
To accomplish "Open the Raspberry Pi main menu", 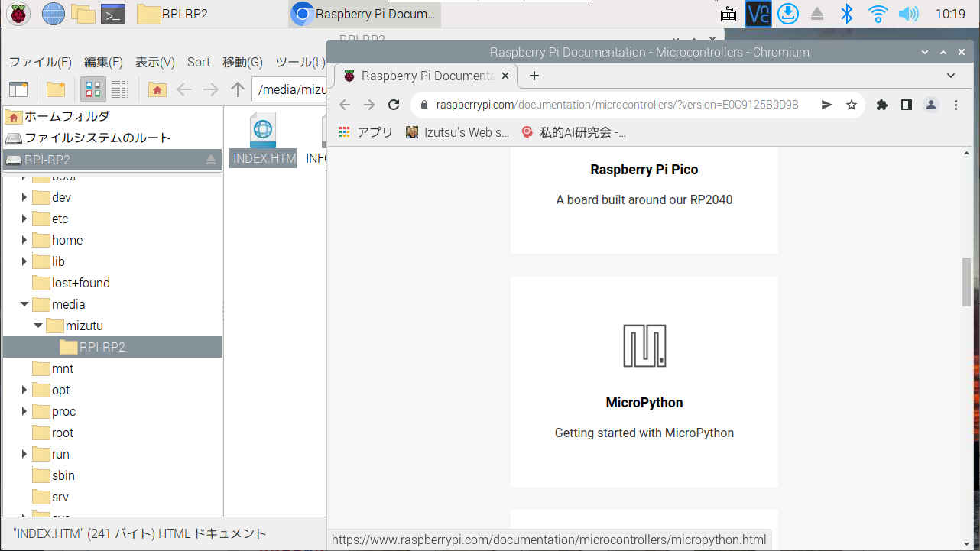I will (x=18, y=13).
